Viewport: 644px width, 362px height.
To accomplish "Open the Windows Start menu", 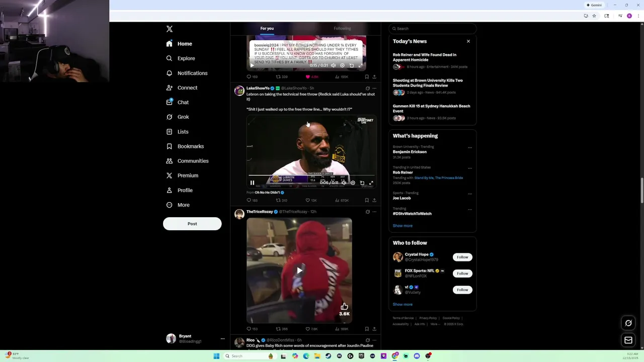I will [x=216, y=356].
